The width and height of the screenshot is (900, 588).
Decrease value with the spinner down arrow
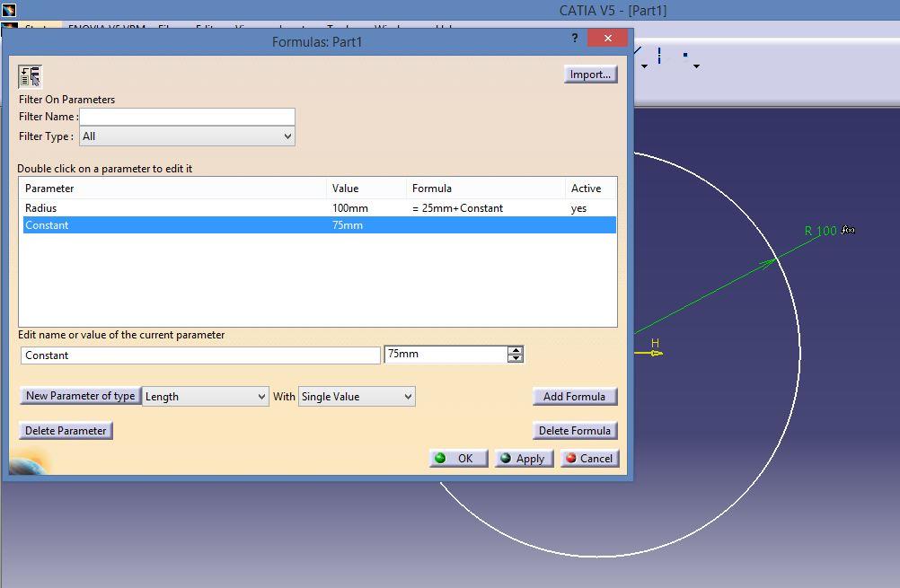516,358
